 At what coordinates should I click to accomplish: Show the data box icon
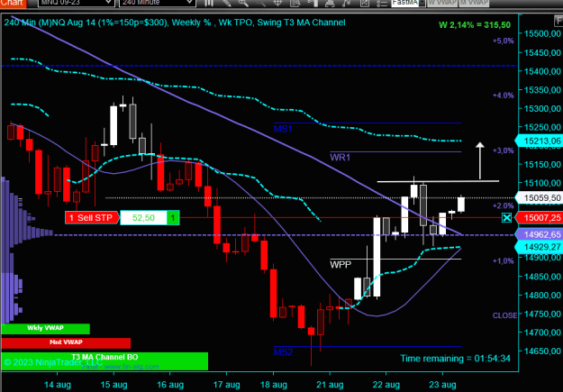click(x=295, y=4)
